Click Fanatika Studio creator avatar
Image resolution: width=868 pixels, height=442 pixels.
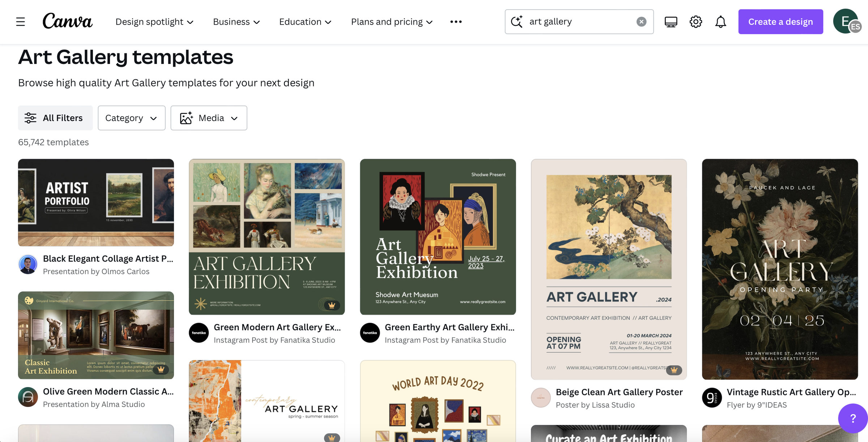[199, 332]
